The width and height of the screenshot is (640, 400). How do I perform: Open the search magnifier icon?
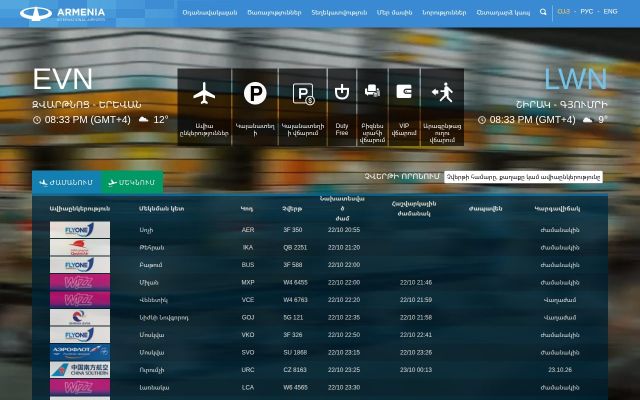click(543, 12)
